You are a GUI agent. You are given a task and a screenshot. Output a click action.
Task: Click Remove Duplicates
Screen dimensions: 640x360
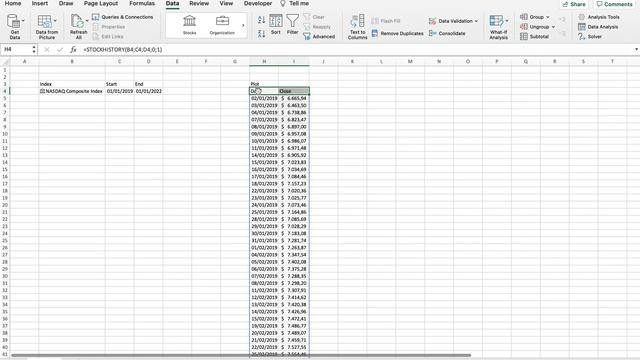point(398,33)
